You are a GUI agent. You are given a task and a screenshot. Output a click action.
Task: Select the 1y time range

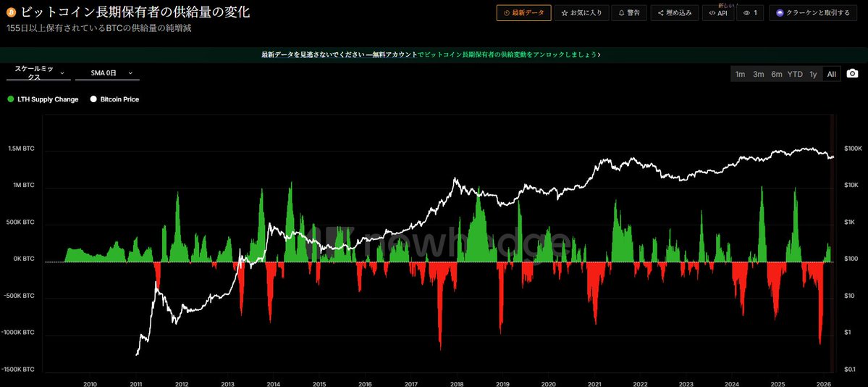[x=813, y=74]
